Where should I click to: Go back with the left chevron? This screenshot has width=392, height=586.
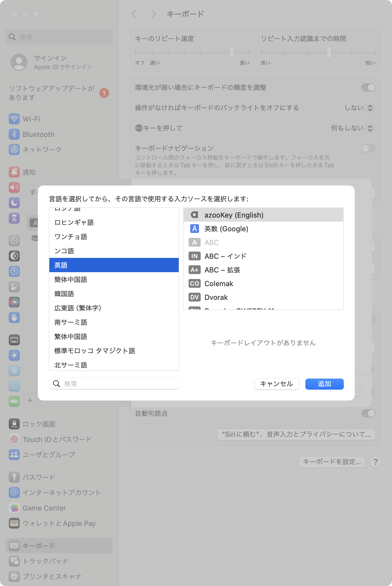click(x=134, y=14)
